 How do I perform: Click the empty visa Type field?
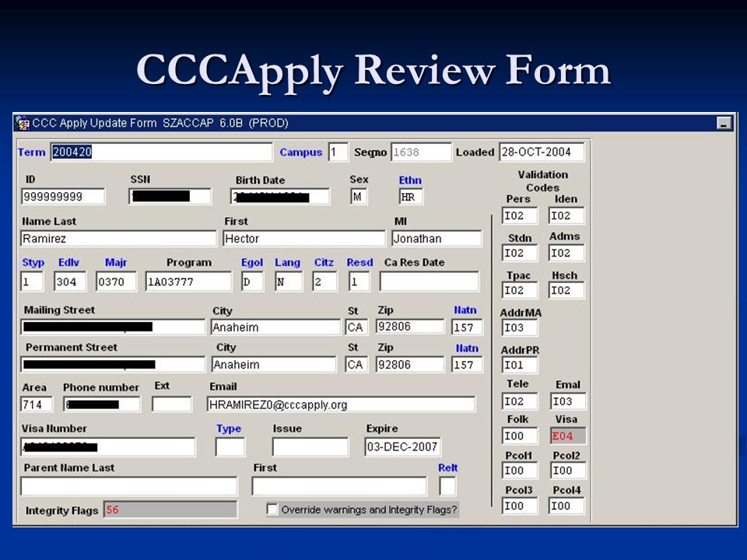point(230,446)
